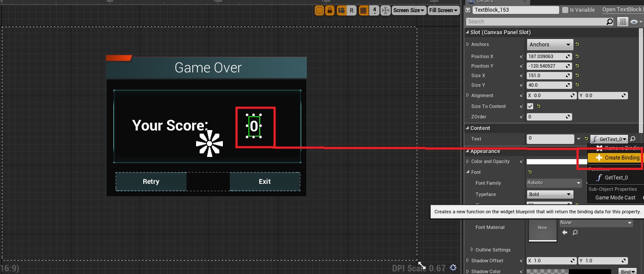Click the lock icon in designer toolbar
This screenshot has height=274, width=644.
click(330, 10)
